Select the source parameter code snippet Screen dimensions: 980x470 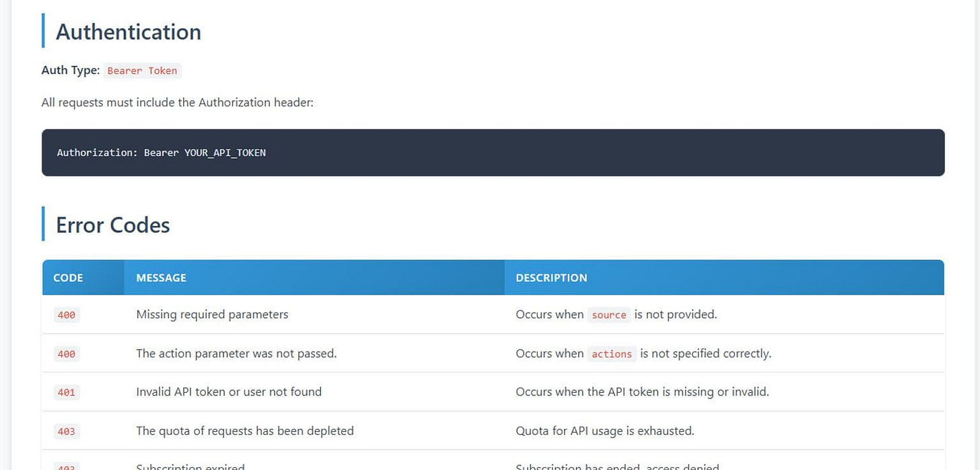(608, 315)
